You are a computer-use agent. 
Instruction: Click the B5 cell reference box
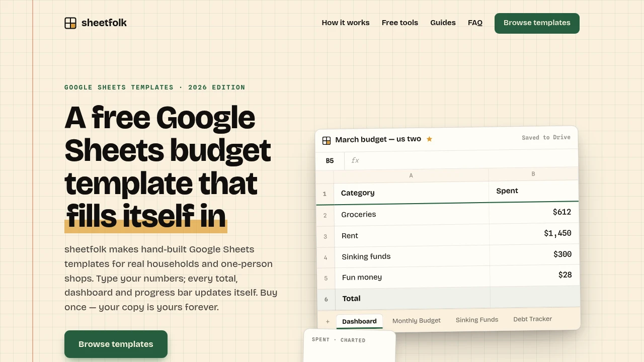[330, 161]
